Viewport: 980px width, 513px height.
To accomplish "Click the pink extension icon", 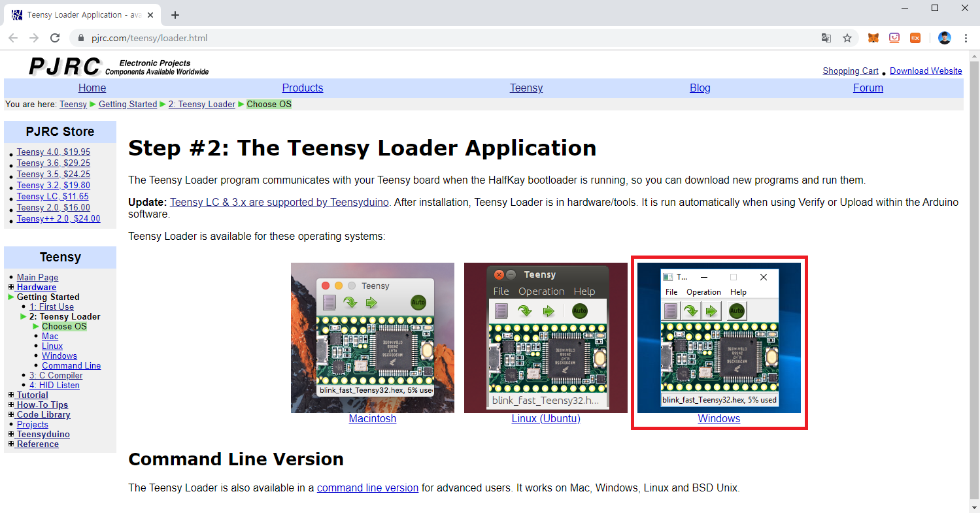I will [894, 38].
